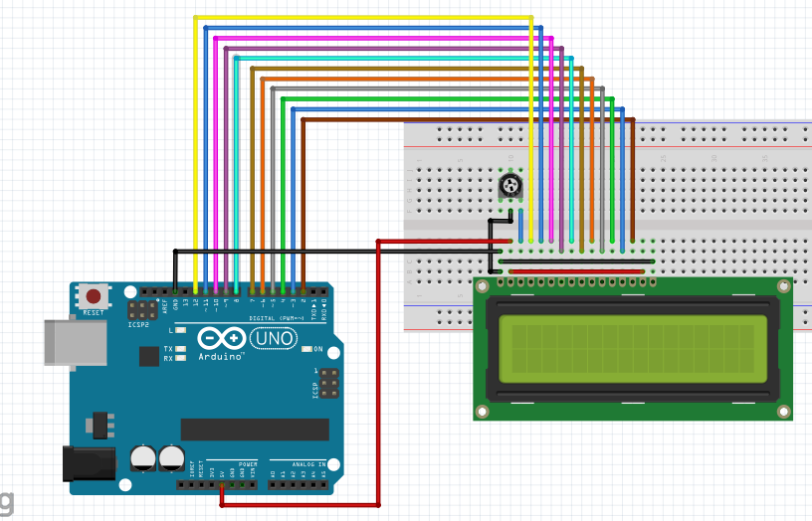Select the voltage regulator above power jack
812x521 pixels.
click(x=100, y=426)
